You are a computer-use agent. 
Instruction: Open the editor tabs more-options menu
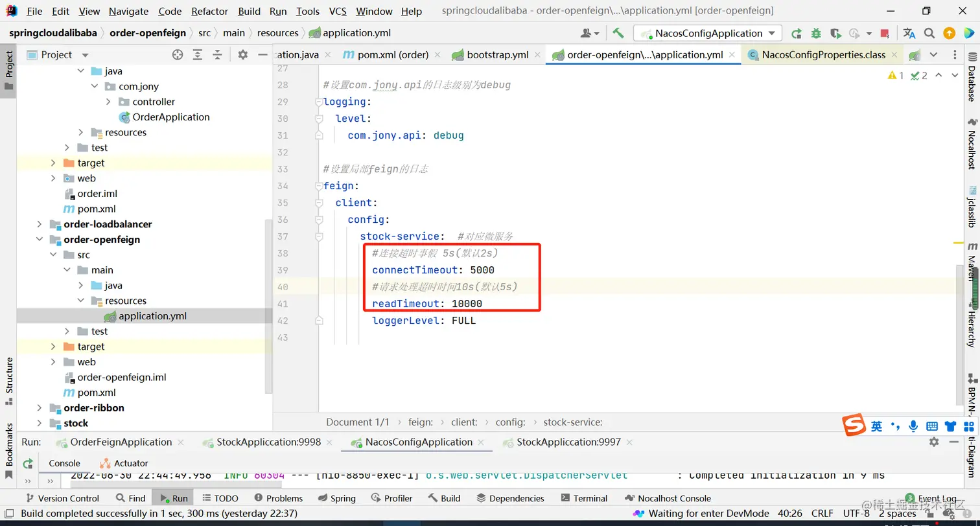[x=955, y=55]
